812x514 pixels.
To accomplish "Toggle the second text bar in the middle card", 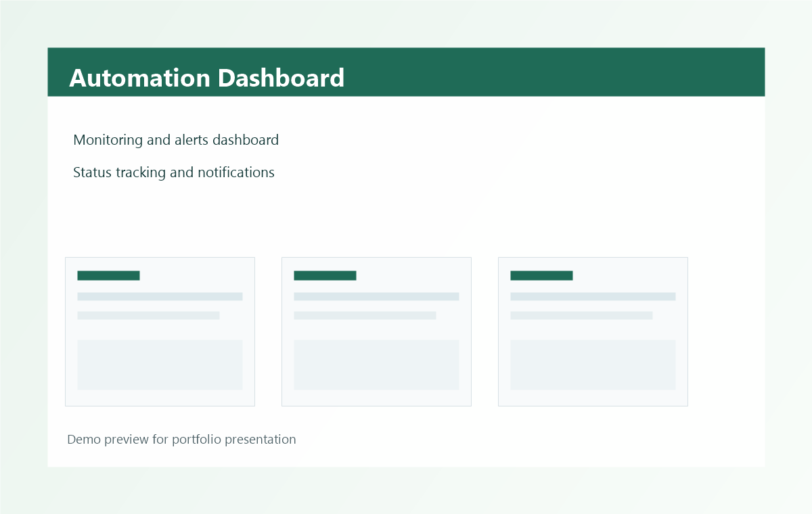I will [x=365, y=315].
